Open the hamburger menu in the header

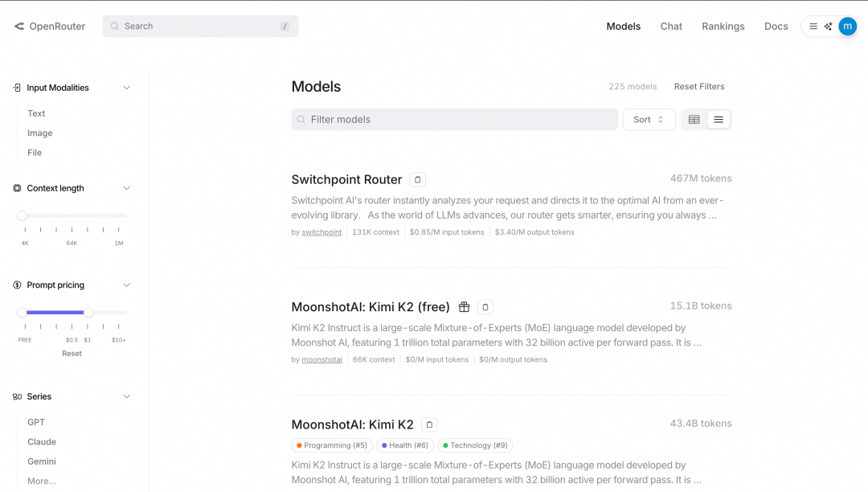pos(813,27)
